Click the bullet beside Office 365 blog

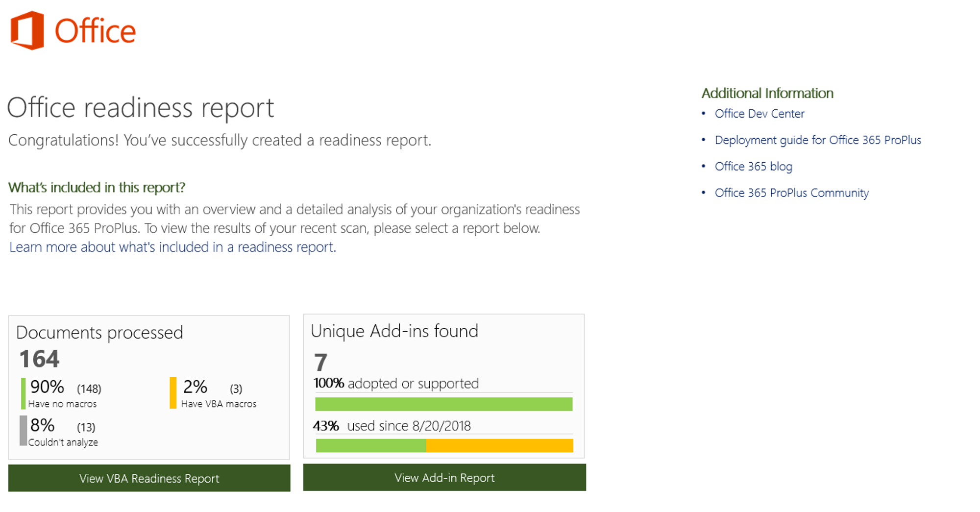pyautogui.click(x=705, y=167)
